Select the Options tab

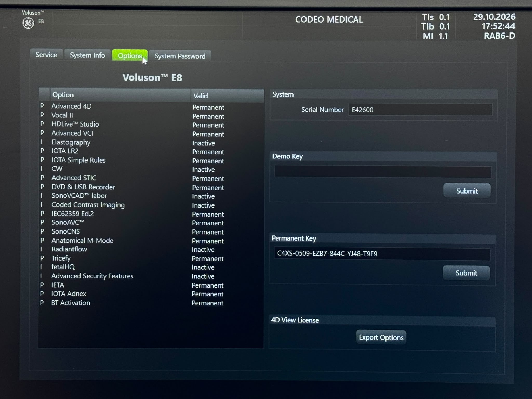(130, 56)
